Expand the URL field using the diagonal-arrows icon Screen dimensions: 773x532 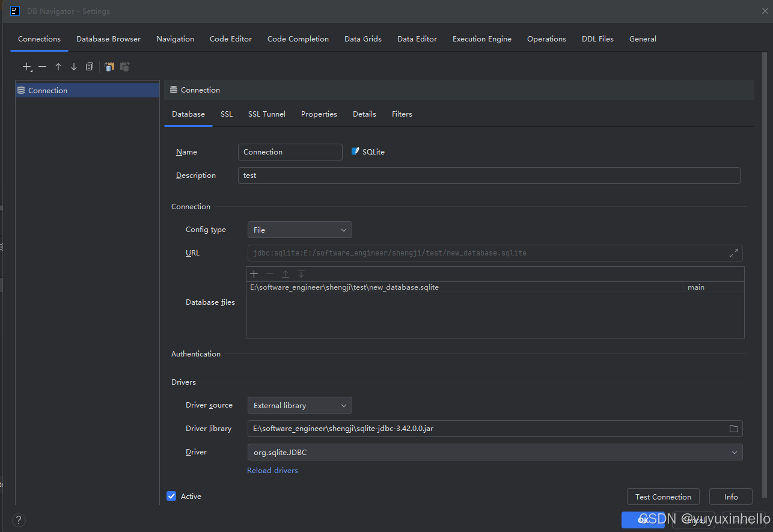(x=733, y=252)
